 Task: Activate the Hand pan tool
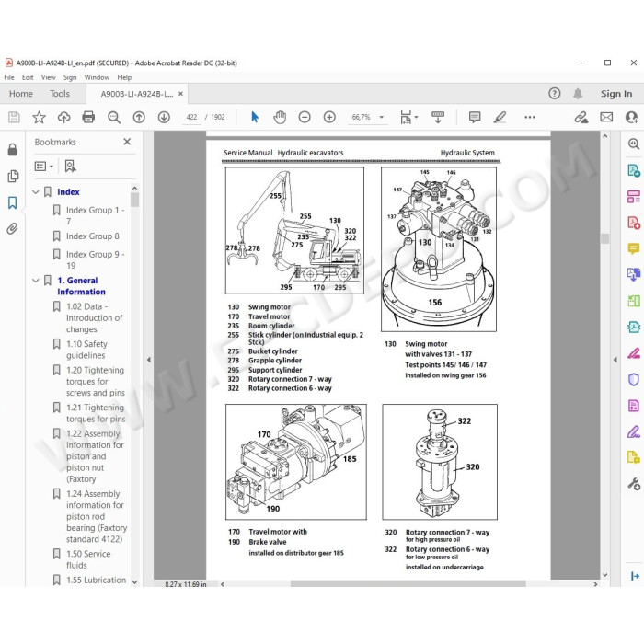point(280,118)
